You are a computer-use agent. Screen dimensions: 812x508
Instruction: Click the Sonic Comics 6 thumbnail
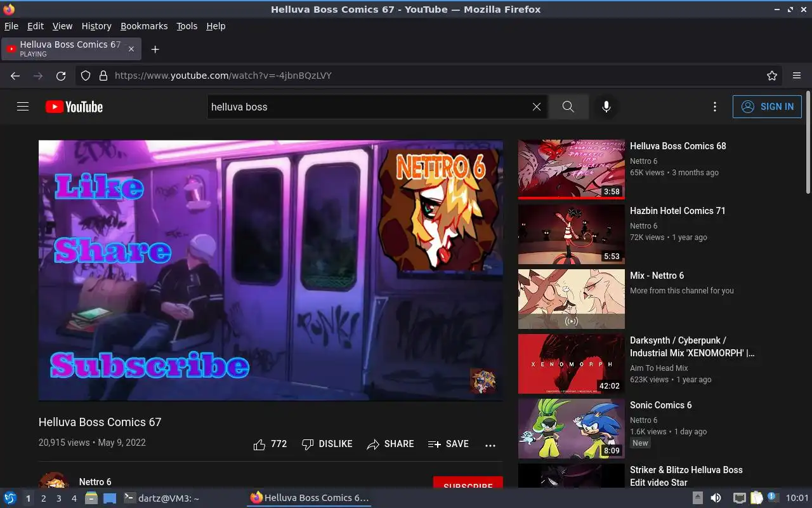click(572, 429)
